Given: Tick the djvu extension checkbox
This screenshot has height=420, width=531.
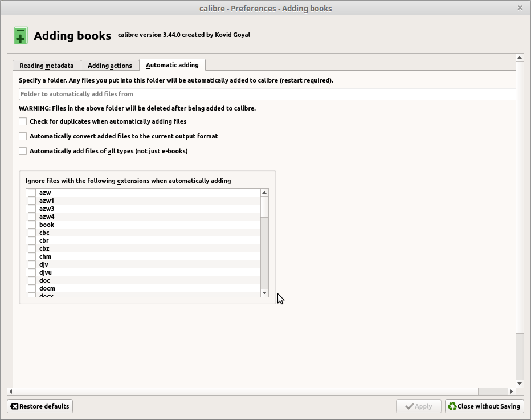Looking at the screenshot, I should [x=32, y=272].
